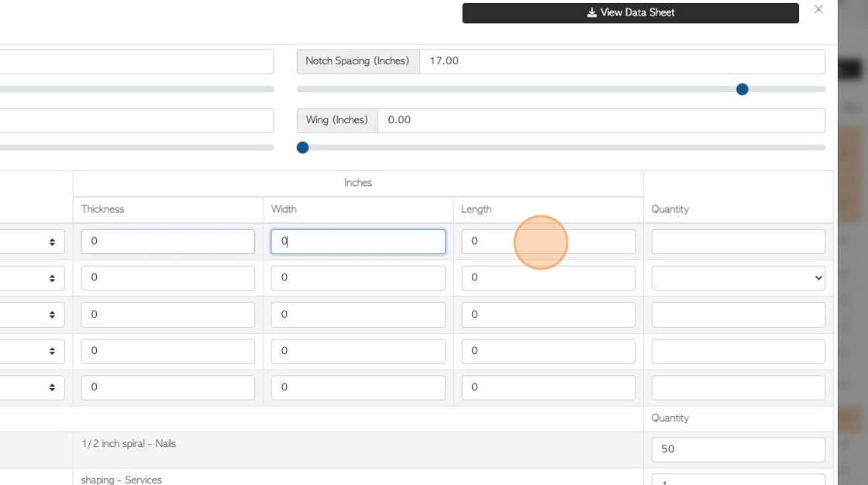This screenshot has height=485, width=868.
Task: Click the '1/2 inch spiral - Nails' label
Action: point(129,443)
